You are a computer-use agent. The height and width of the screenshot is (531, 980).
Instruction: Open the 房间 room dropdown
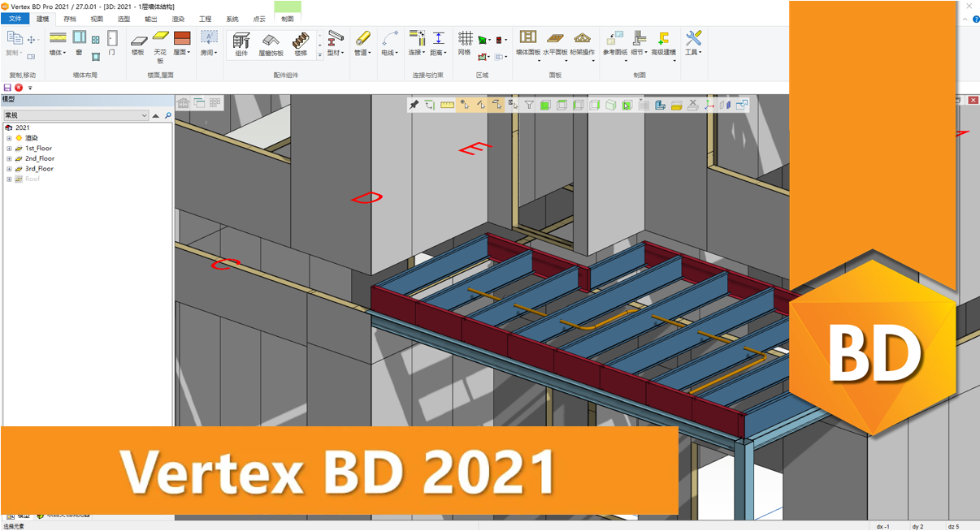click(x=209, y=53)
